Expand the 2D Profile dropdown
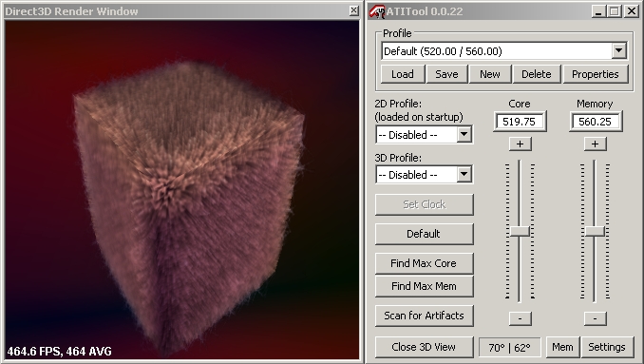 click(464, 134)
